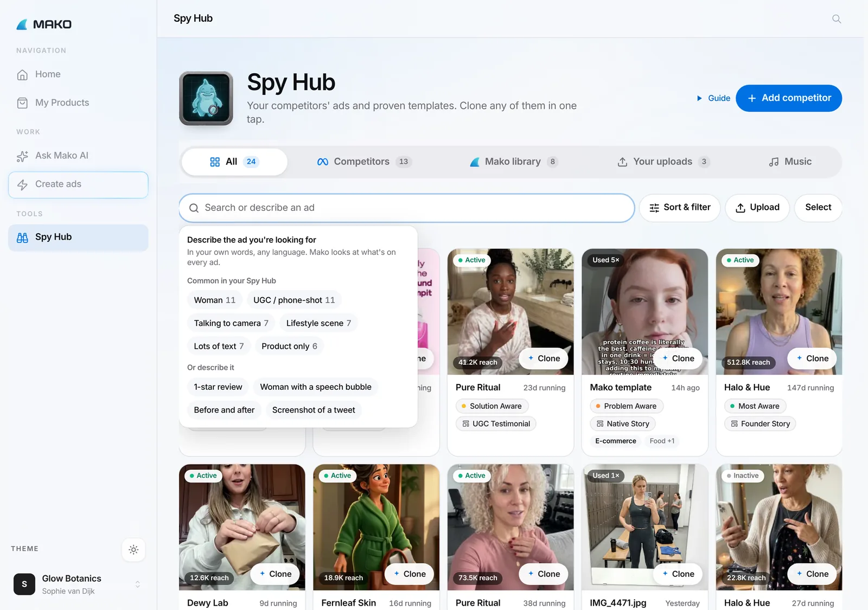Click the Spy Hub mascot image
Image resolution: width=868 pixels, height=610 pixels.
click(206, 98)
